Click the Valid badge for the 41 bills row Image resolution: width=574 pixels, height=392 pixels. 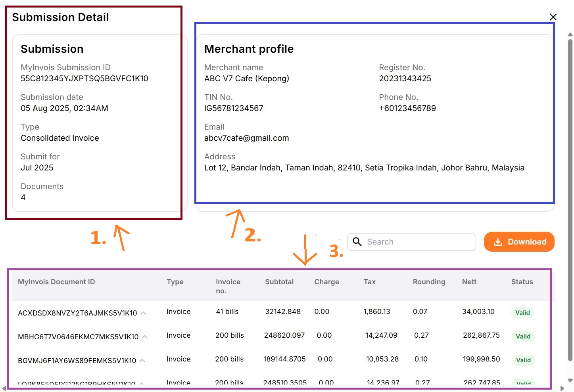[x=522, y=313]
